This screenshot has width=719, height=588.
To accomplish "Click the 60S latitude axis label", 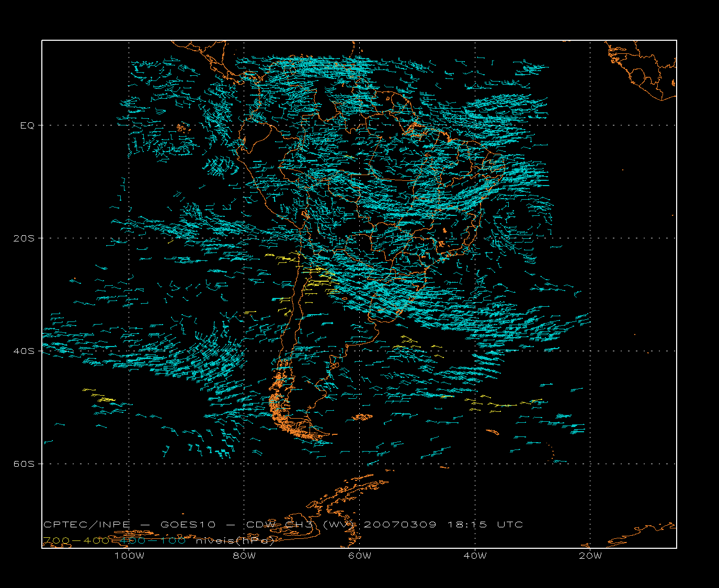I will pos(25,464).
